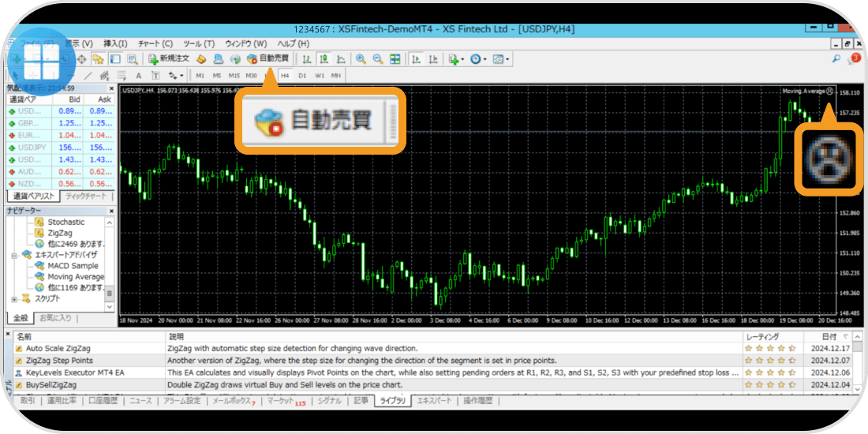Screen dimensions: 868x434
Task: Switch chart to candlestick type
Action: point(324,58)
